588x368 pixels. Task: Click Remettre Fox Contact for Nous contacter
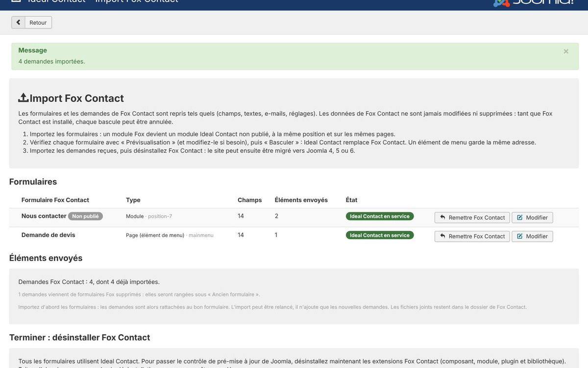[472, 217]
